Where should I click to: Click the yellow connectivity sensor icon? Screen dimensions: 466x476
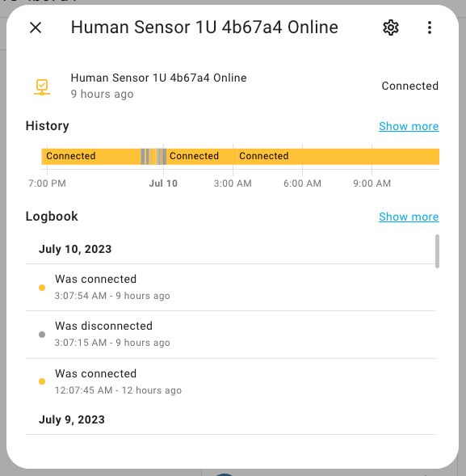point(42,86)
